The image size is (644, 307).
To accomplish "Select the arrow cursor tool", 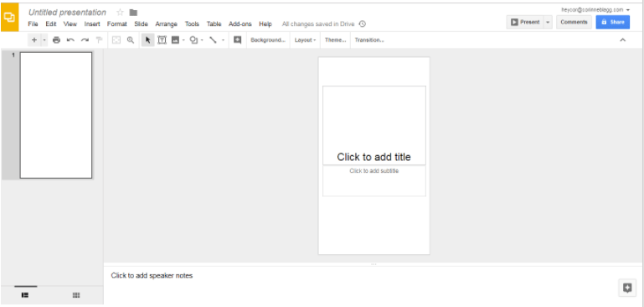I will coord(148,40).
